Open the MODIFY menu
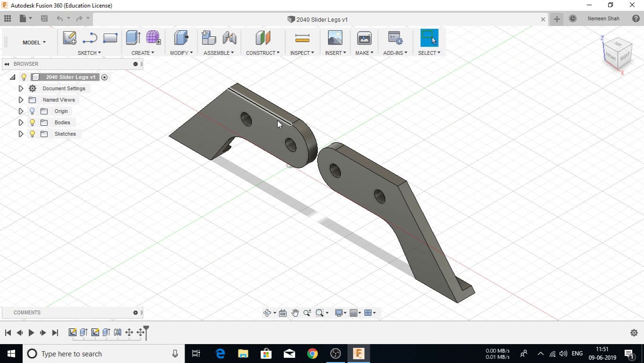Screen dimensions: 644x363 point(181,53)
